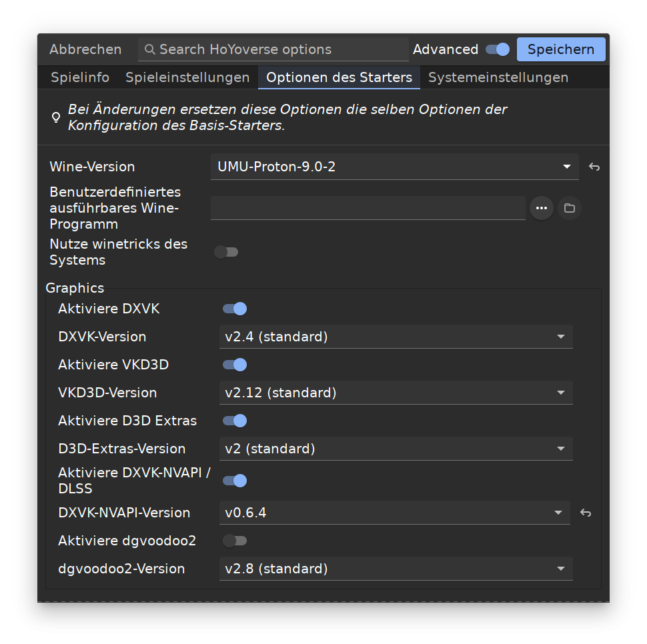Enable Nutze winetricks des Systems
Viewport: 647px width, 644px height.
point(226,251)
